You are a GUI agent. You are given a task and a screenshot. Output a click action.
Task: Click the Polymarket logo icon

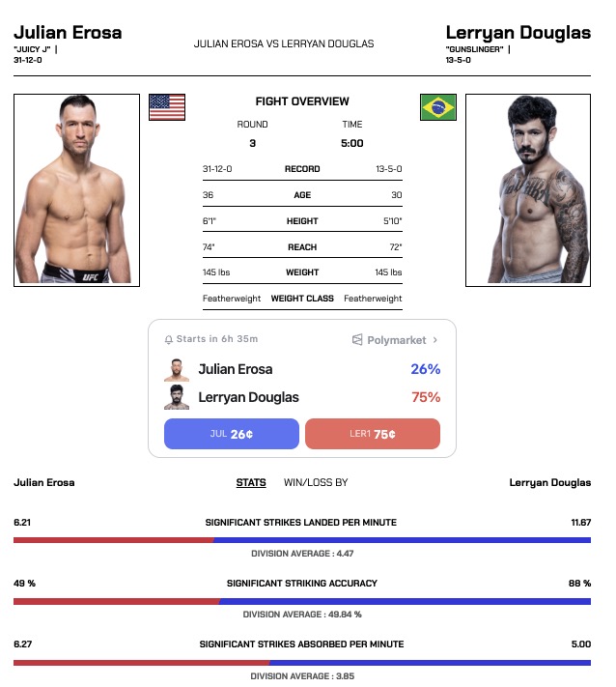click(x=357, y=340)
